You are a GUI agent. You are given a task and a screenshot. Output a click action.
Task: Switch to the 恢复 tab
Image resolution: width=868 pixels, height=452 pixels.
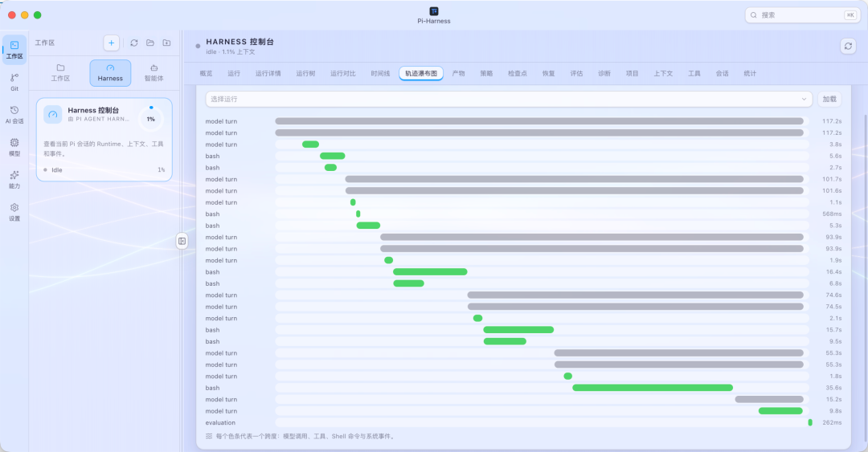[x=549, y=74]
